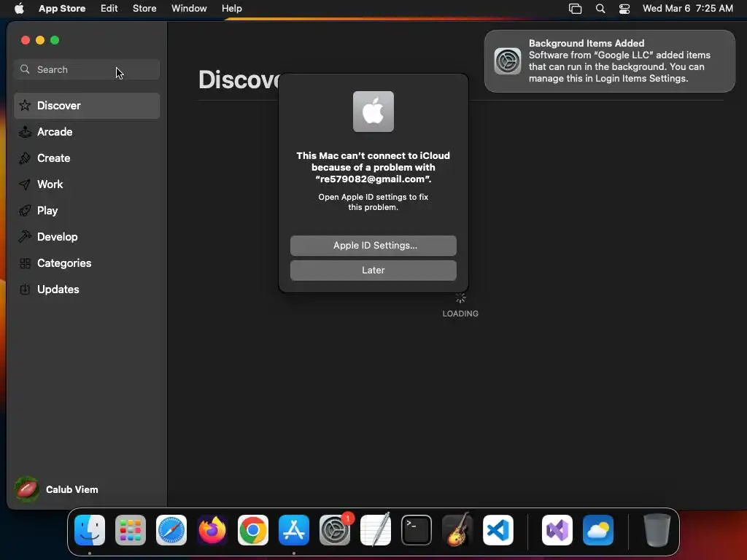747x560 pixels.
Task: Click the Create paintbrush icon
Action: 25,158
